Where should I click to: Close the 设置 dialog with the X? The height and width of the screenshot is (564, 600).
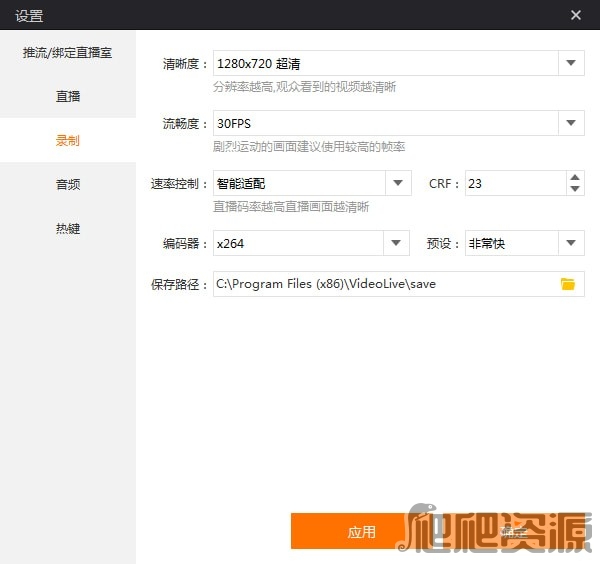tap(576, 15)
